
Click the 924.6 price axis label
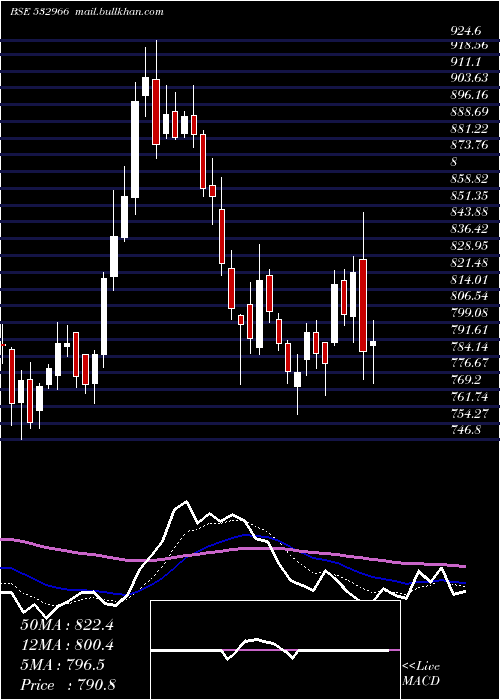coord(466,31)
